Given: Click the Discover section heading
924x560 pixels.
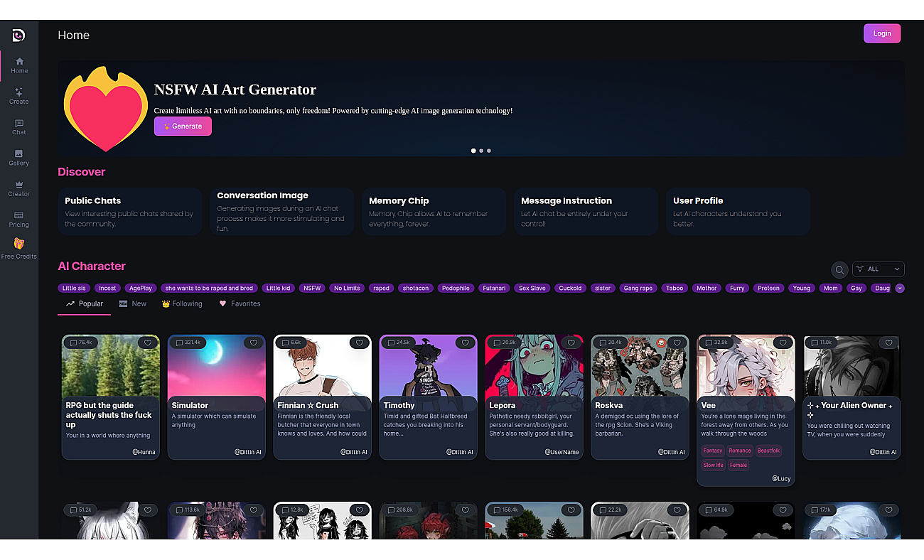Looking at the screenshot, I should coord(81,172).
